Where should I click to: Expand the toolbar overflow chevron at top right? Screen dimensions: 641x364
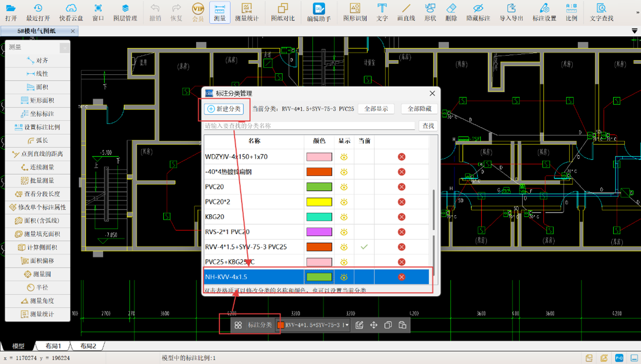(x=637, y=12)
